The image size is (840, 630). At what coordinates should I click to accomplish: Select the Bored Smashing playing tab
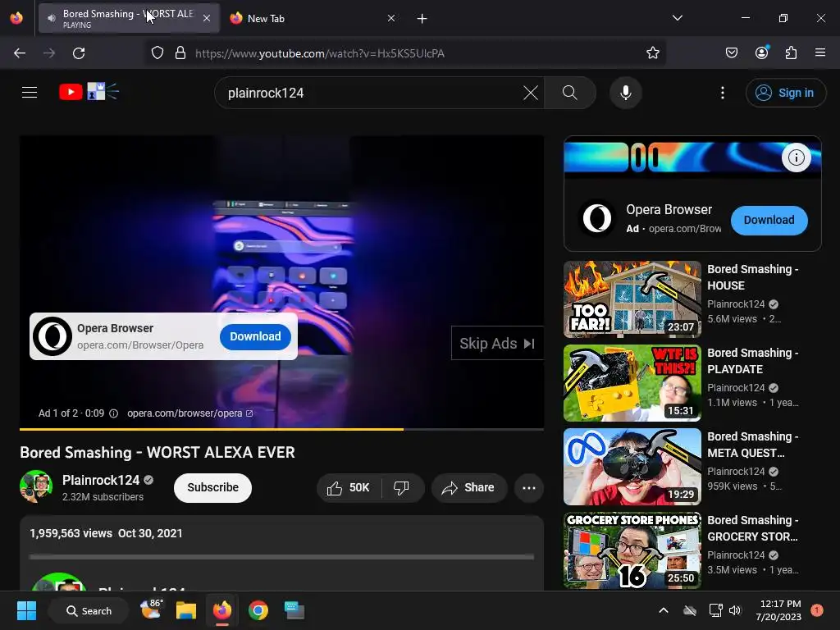(x=129, y=18)
